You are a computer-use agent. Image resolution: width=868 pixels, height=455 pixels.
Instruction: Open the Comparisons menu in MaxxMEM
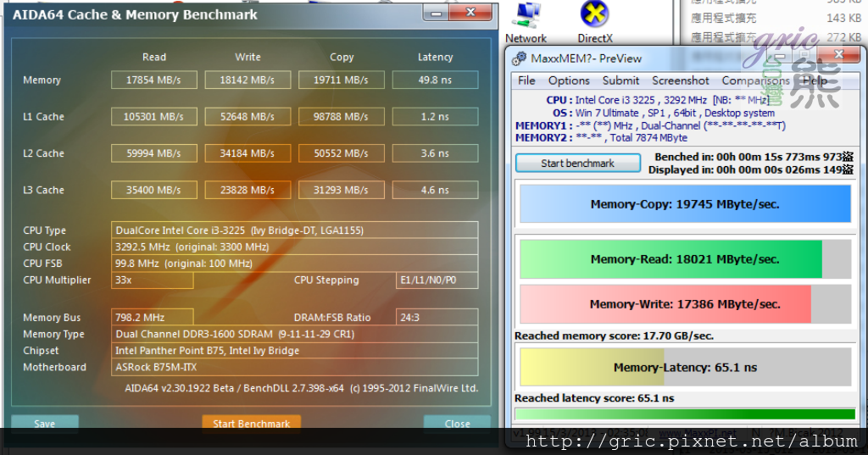[x=755, y=80]
